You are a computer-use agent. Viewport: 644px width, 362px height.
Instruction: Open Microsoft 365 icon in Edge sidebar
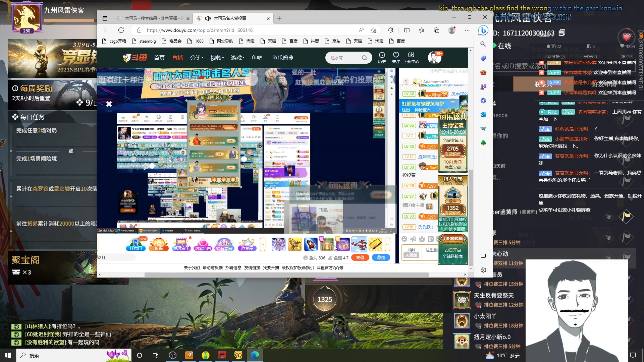[x=483, y=101]
